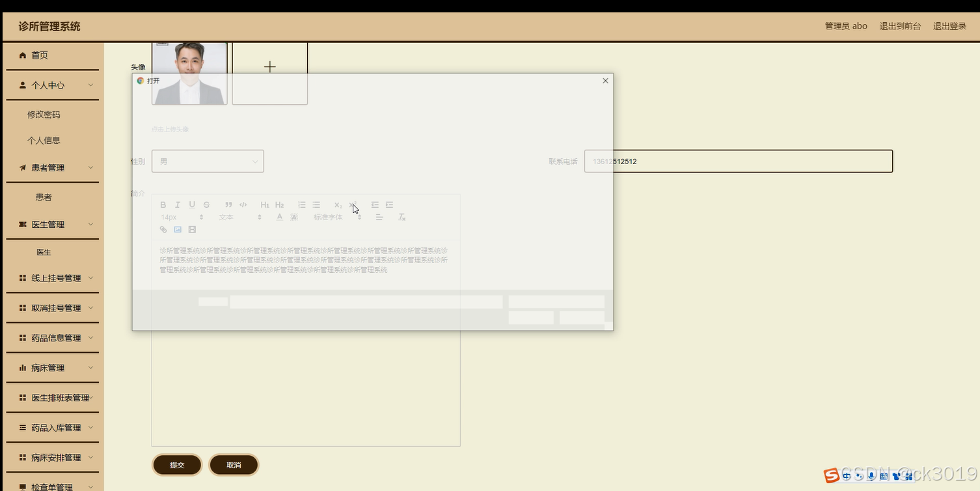Open the 性别 gender dropdown showing 男
Image resolution: width=980 pixels, height=491 pixels.
point(208,161)
